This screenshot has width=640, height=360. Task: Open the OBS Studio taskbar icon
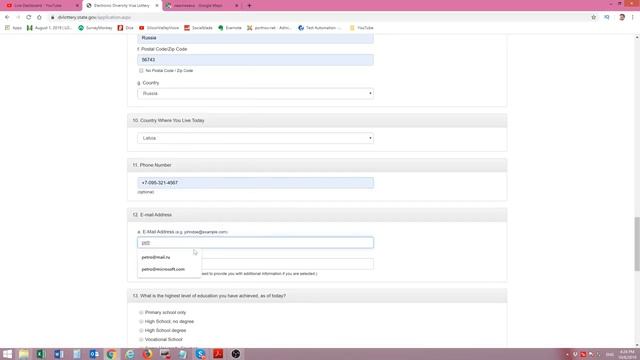(x=236, y=354)
